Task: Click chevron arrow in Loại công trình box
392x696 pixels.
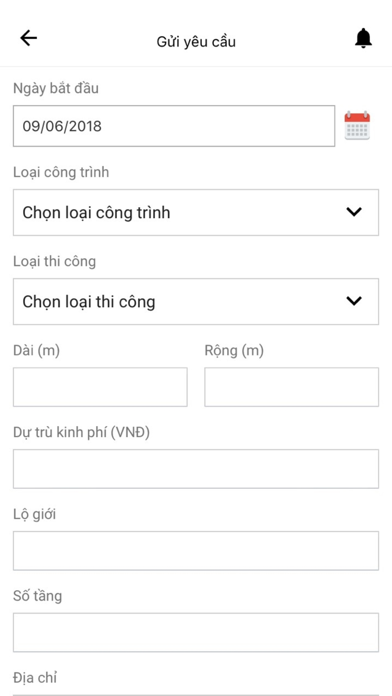Action: 354,212
